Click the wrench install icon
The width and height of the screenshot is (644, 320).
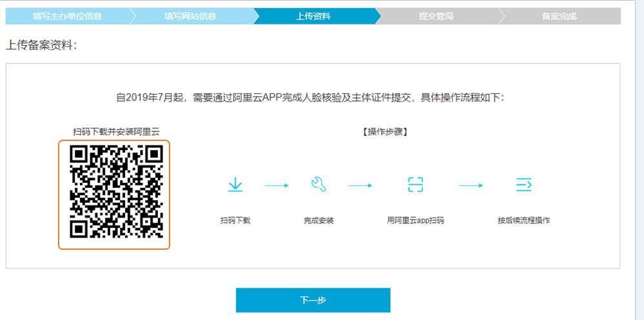click(x=318, y=185)
